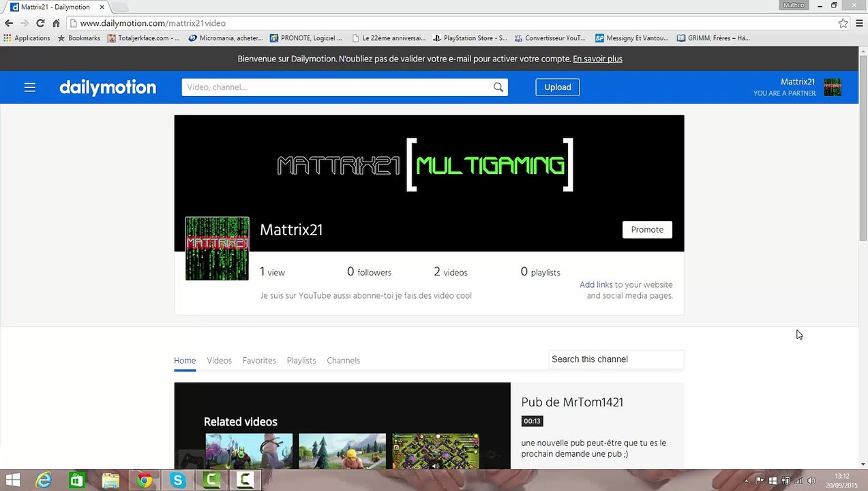Open the Messigny Et Vantou... bookmark
This screenshot has height=491, width=868.
(632, 38)
